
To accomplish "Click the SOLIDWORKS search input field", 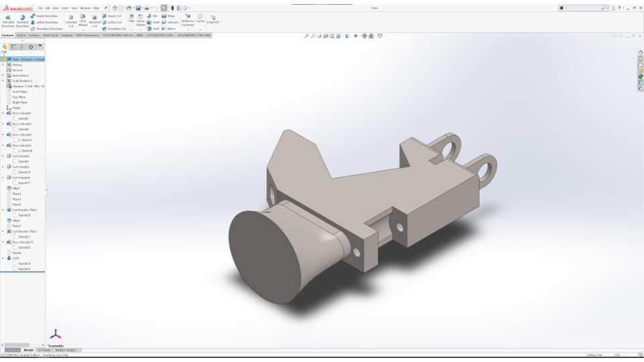I will pyautogui.click(x=582, y=8).
